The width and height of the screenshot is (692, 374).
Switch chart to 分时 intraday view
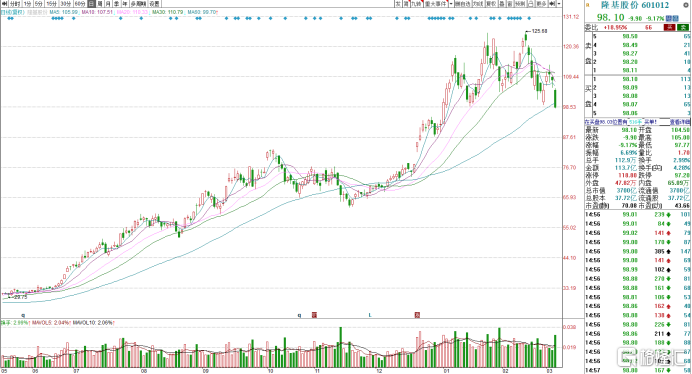pos(15,4)
